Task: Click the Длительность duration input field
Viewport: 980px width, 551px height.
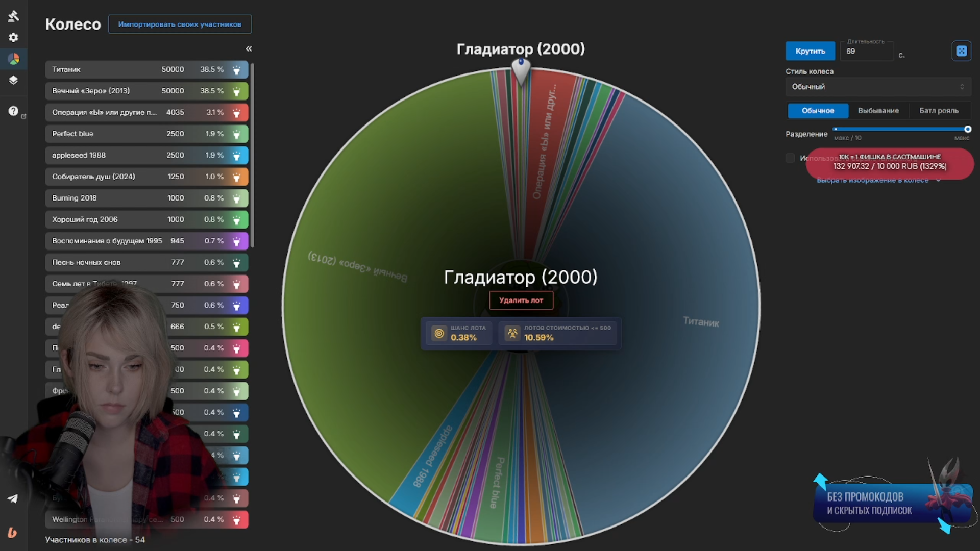Action: tap(866, 52)
